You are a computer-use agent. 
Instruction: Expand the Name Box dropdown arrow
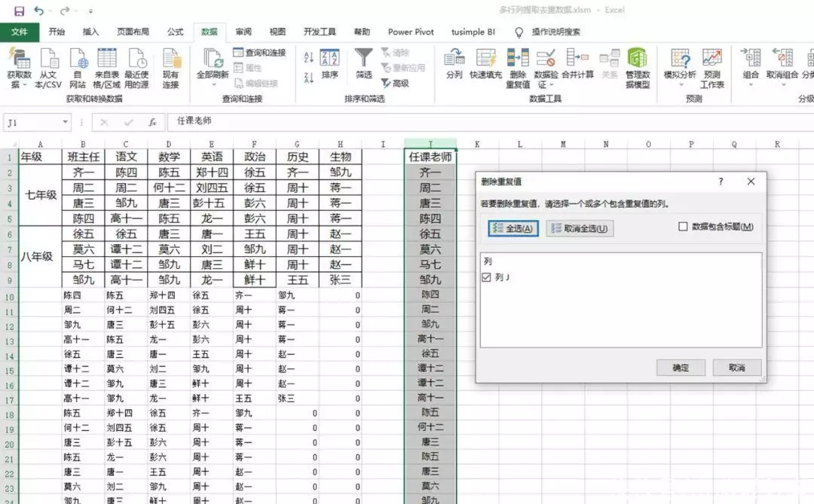65,122
